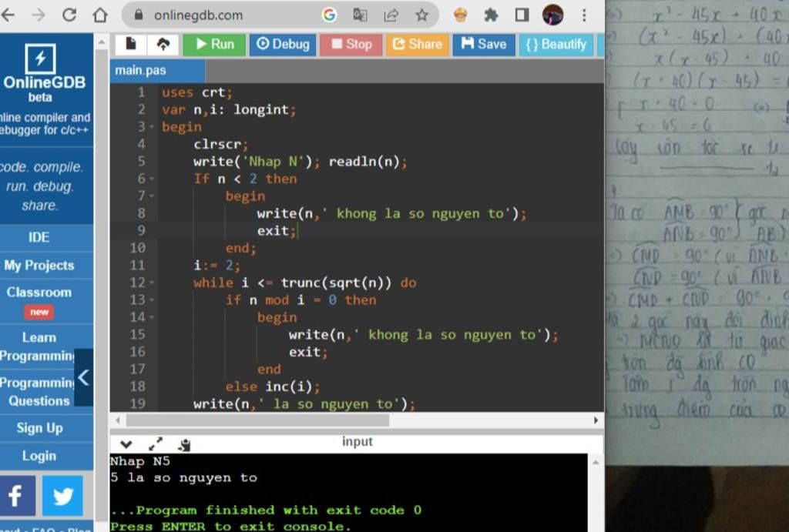Viewport: 789px width, 532px height.
Task: Click the clear console icon
Action: (184, 444)
